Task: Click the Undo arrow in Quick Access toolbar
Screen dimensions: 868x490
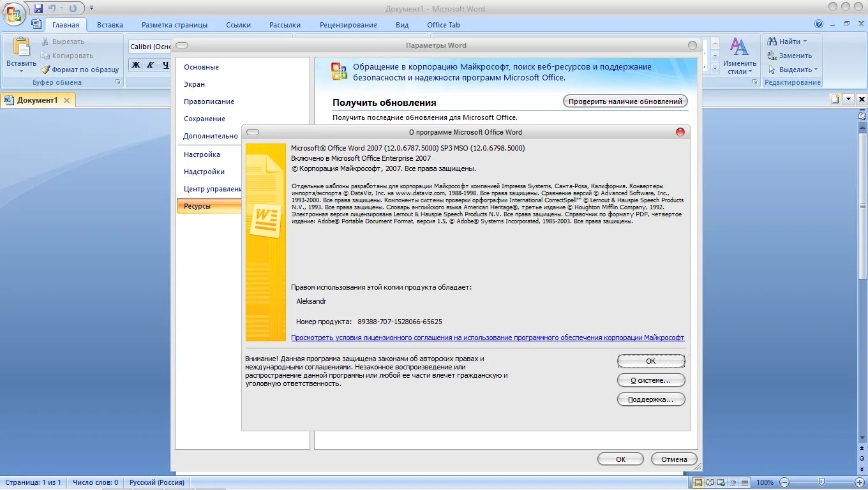Action: [52, 8]
